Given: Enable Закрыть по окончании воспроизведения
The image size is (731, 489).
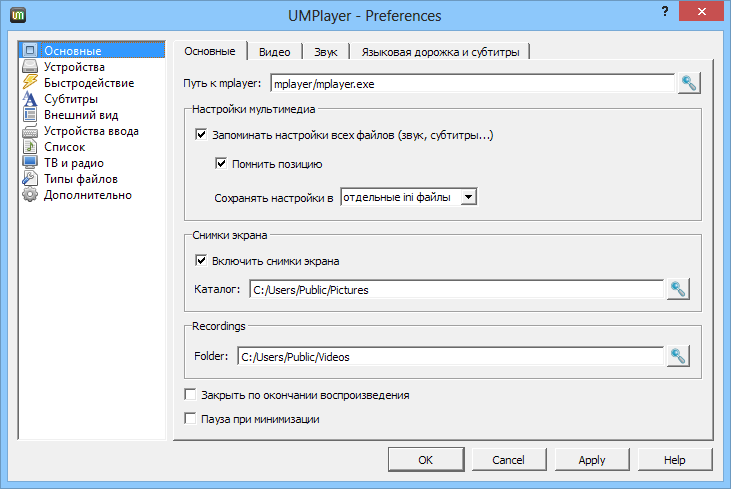Looking at the screenshot, I should [x=191, y=395].
